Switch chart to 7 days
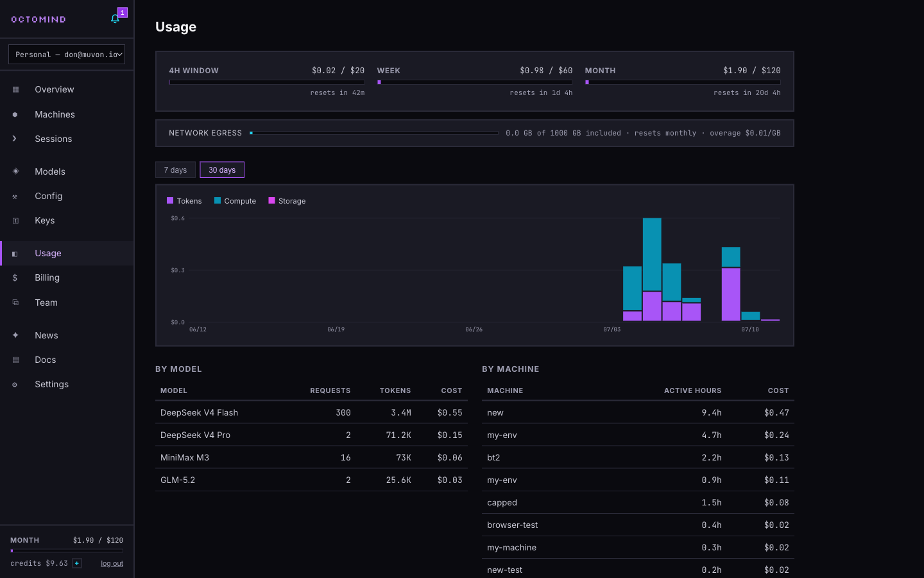This screenshot has height=578, width=924. tap(175, 170)
